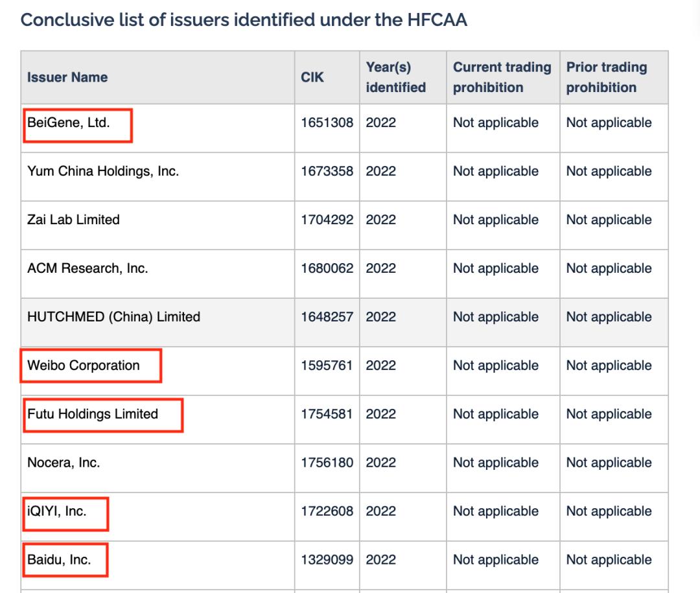Select the iQIYI, Inc. issuer name
Image resolution: width=700 pixels, height=593 pixels.
point(56,511)
